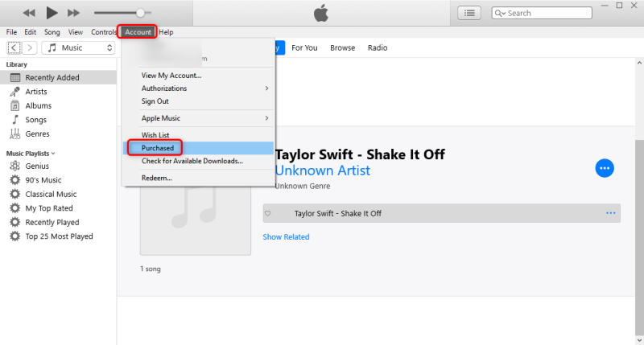The width and height of the screenshot is (644, 345).
Task: Click the album title Taylor Swift - Shake It Off
Action: pos(360,154)
